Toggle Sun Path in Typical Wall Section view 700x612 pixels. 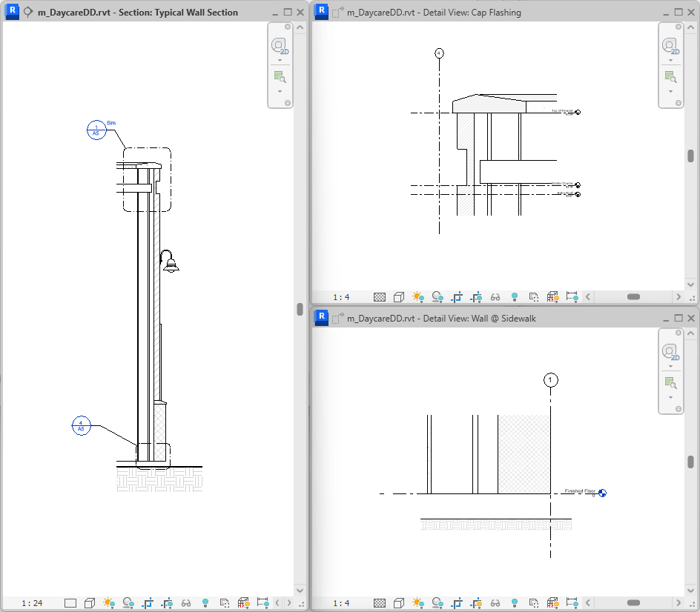(x=108, y=603)
